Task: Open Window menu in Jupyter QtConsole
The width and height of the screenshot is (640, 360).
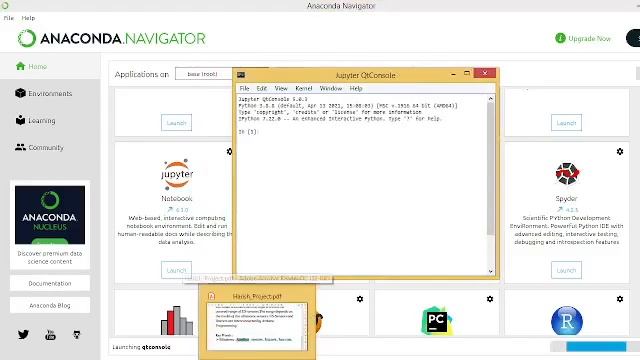Action: tap(331, 88)
